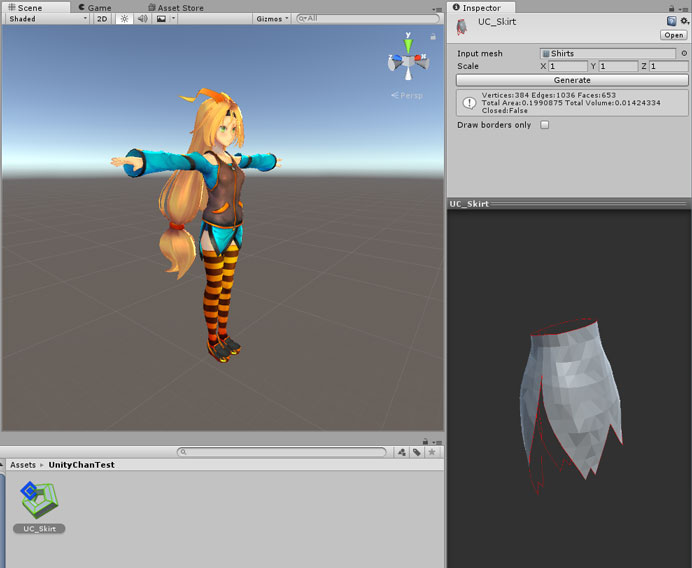This screenshot has width=692, height=568.
Task: Open the Asset Store tab
Action: click(176, 8)
